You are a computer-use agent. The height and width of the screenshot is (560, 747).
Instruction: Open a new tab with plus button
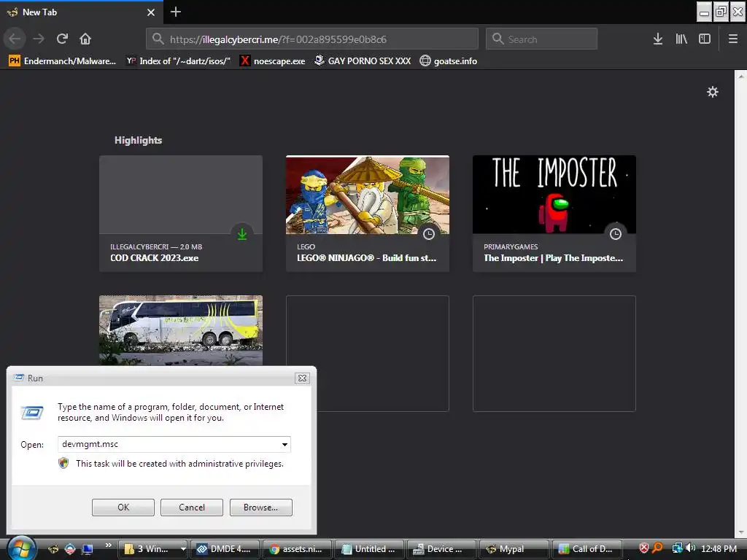pyautogui.click(x=175, y=12)
